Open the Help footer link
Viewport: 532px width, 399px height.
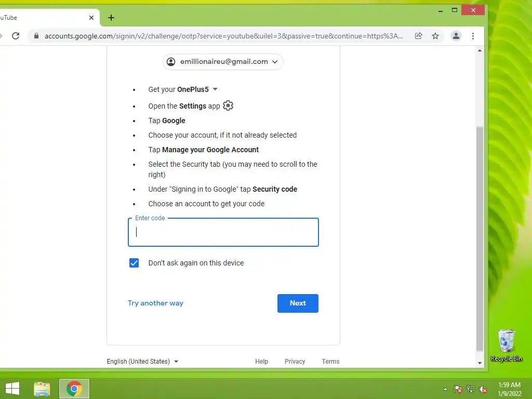tap(262, 362)
